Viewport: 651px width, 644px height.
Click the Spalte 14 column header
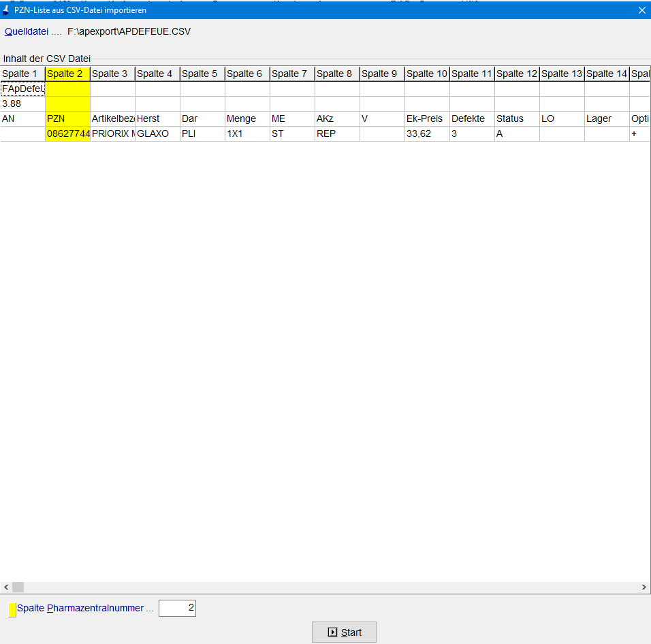pyautogui.click(x=607, y=74)
